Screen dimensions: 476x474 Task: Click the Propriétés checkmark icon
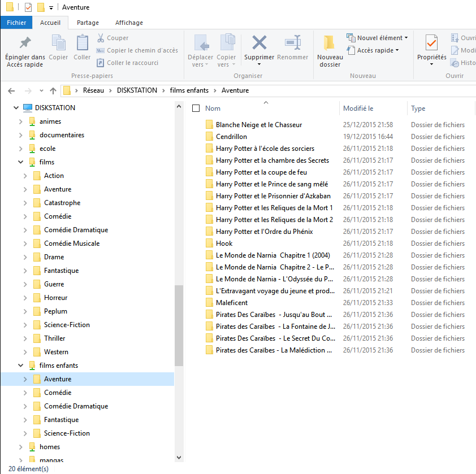(431, 42)
